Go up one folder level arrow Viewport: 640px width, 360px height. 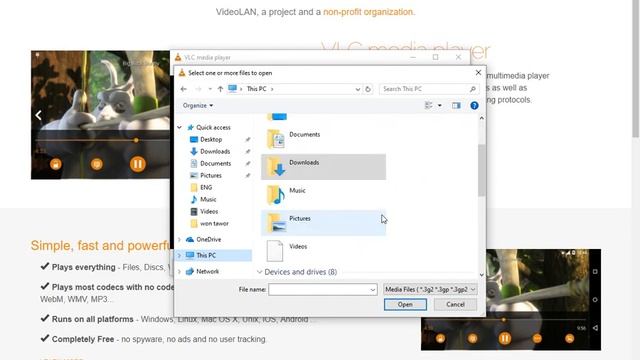[220, 89]
